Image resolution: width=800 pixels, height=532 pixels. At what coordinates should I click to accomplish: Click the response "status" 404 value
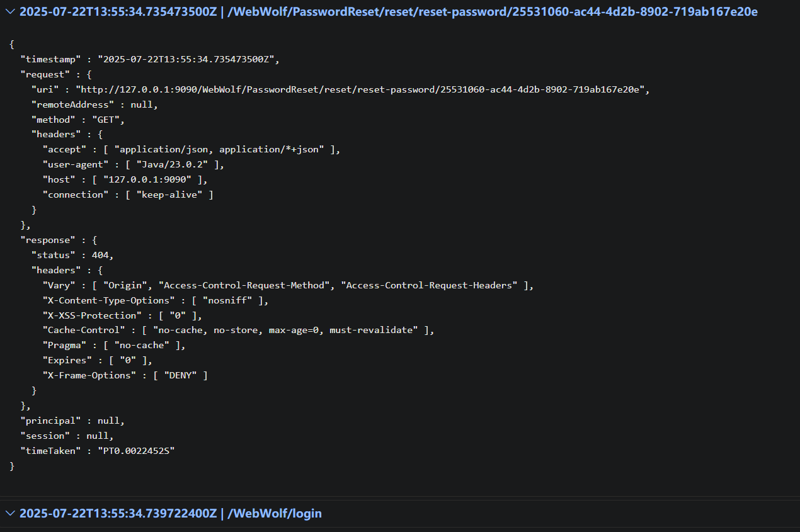click(100, 255)
